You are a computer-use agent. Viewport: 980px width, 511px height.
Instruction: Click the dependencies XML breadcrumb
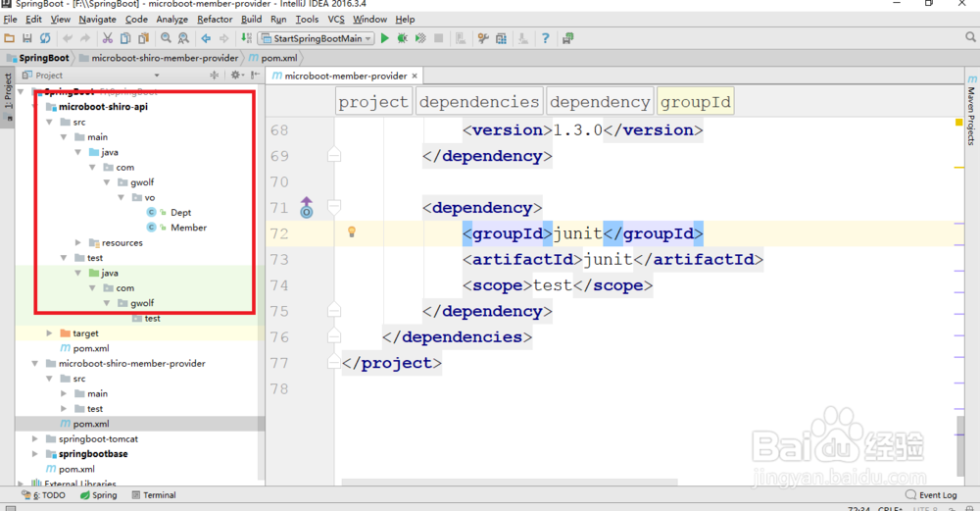coord(479,102)
